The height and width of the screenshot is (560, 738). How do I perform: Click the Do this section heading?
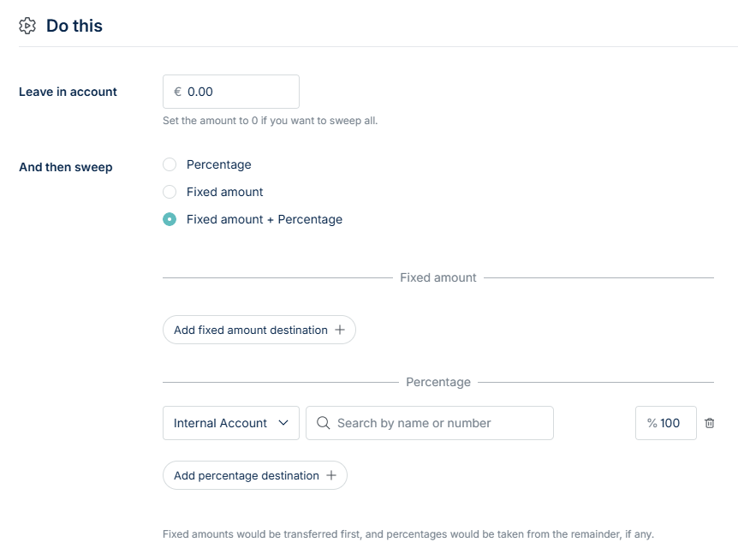(x=74, y=27)
